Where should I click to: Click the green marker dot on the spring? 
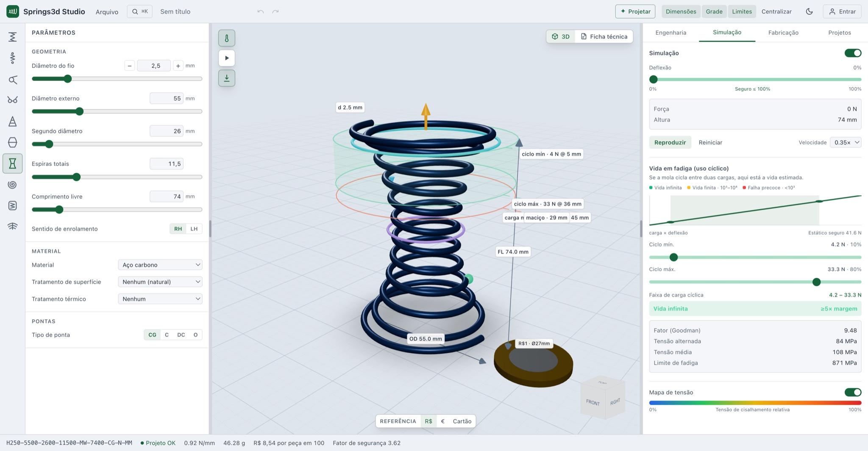(468, 279)
